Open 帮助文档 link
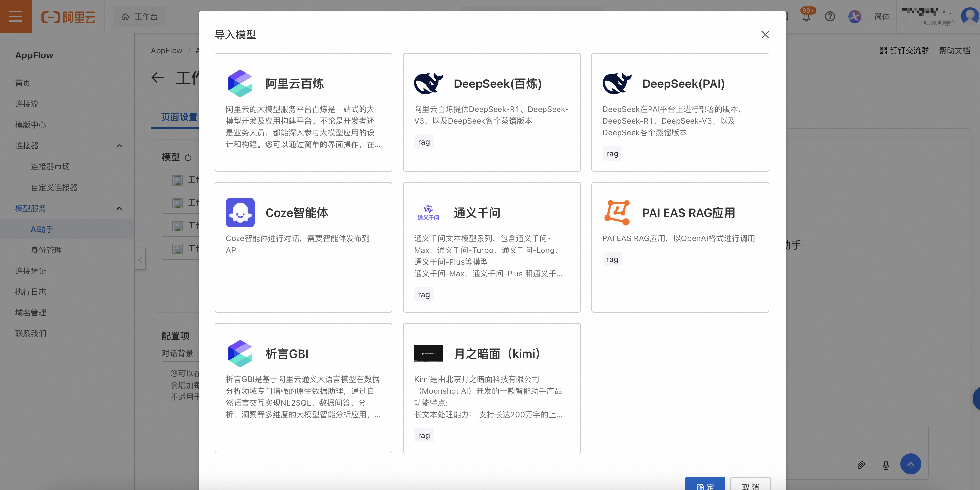Viewport: 980px width, 490px height. coord(955,50)
